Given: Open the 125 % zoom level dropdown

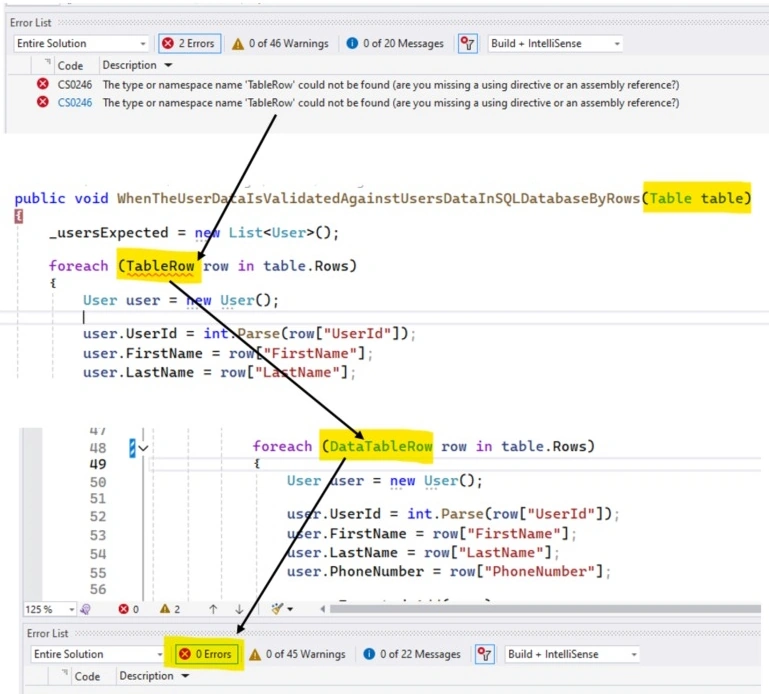Looking at the screenshot, I should pyautogui.click(x=50, y=609).
